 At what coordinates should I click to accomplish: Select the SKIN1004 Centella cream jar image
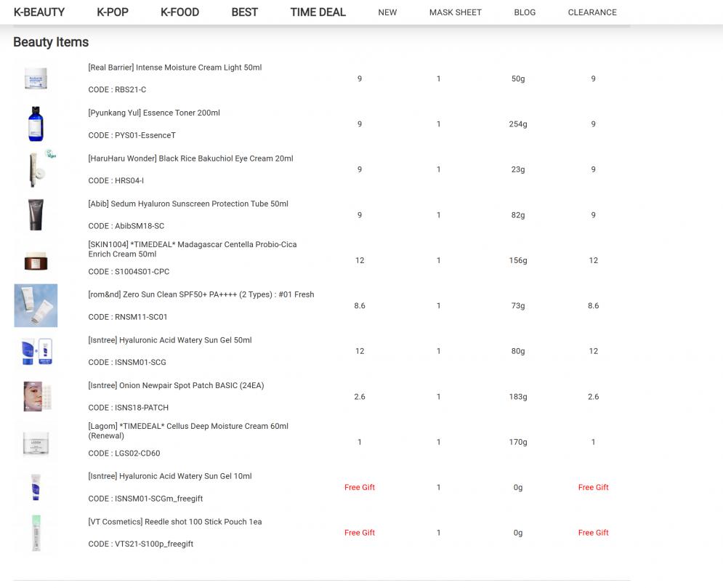pos(36,260)
